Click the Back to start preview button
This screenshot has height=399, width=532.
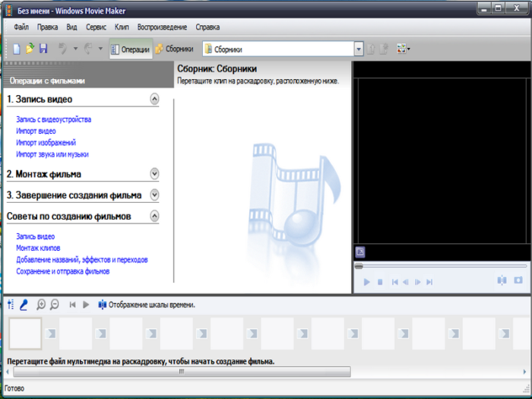[x=394, y=282]
